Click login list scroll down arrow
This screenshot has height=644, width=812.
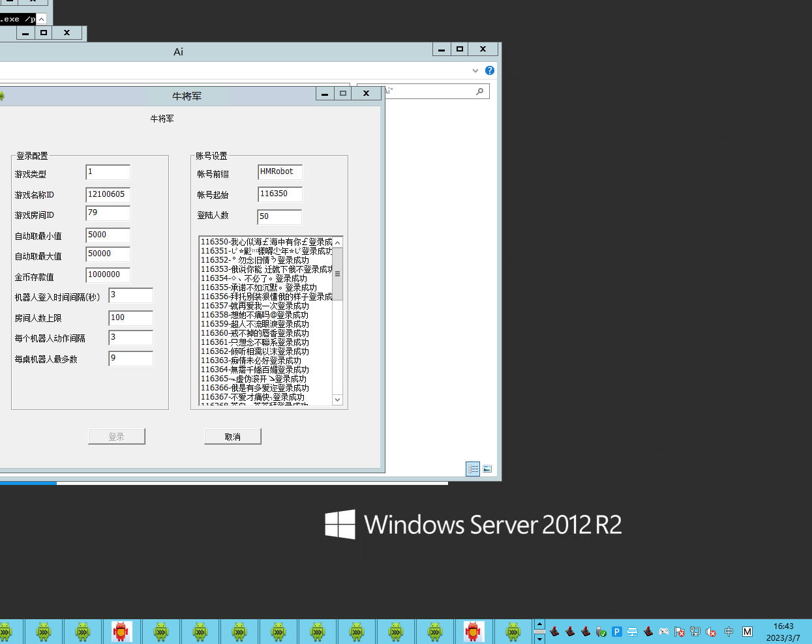tap(337, 400)
